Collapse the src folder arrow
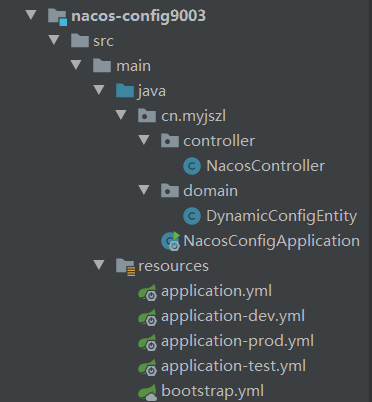This screenshot has width=372, height=402. pyautogui.click(x=54, y=40)
